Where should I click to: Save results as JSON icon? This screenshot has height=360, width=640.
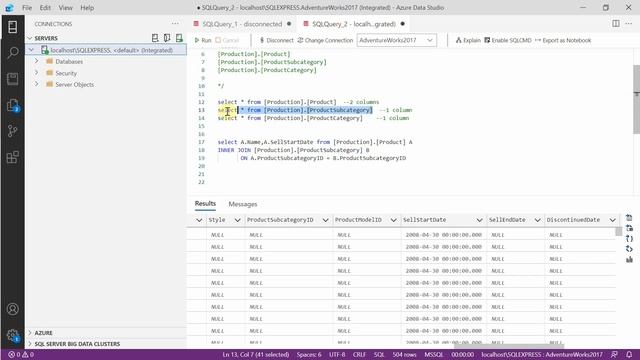[629, 239]
